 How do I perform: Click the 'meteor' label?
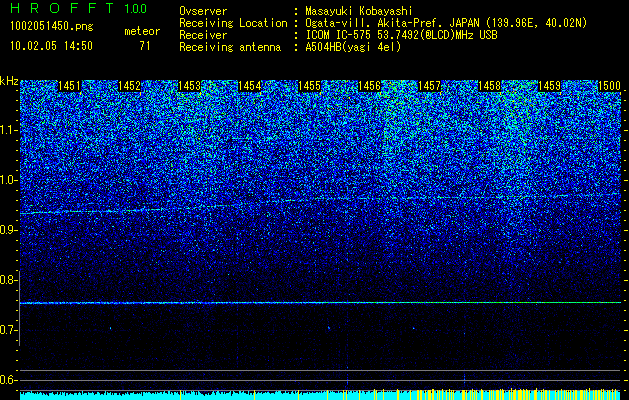coord(142,31)
